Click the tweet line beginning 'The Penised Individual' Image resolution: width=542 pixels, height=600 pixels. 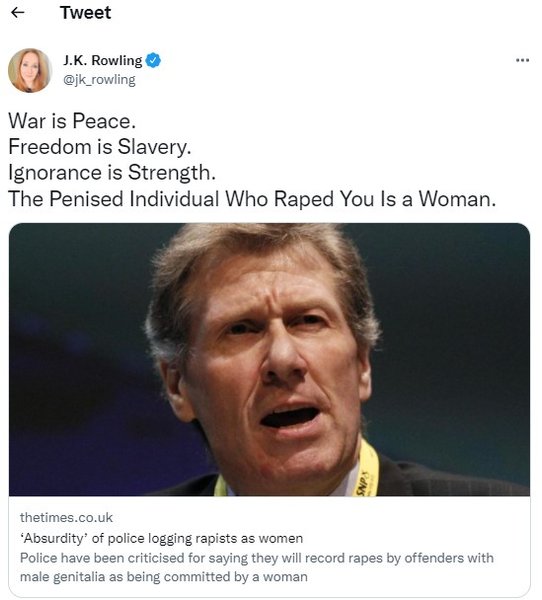pos(252,199)
